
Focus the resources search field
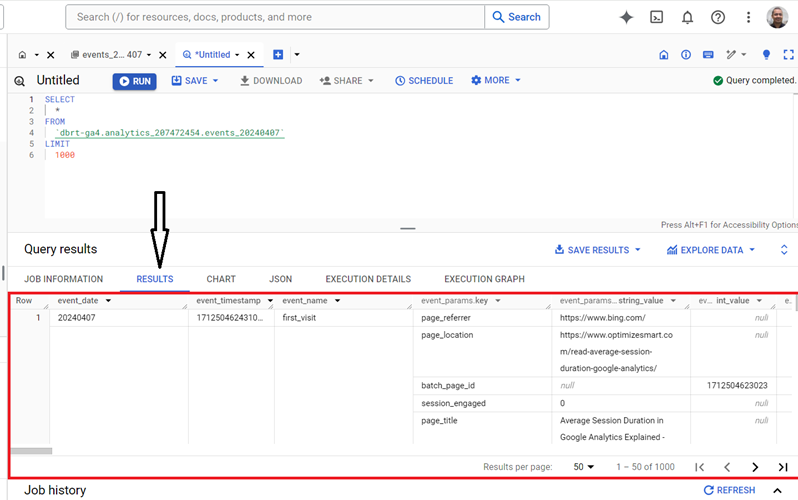275,17
